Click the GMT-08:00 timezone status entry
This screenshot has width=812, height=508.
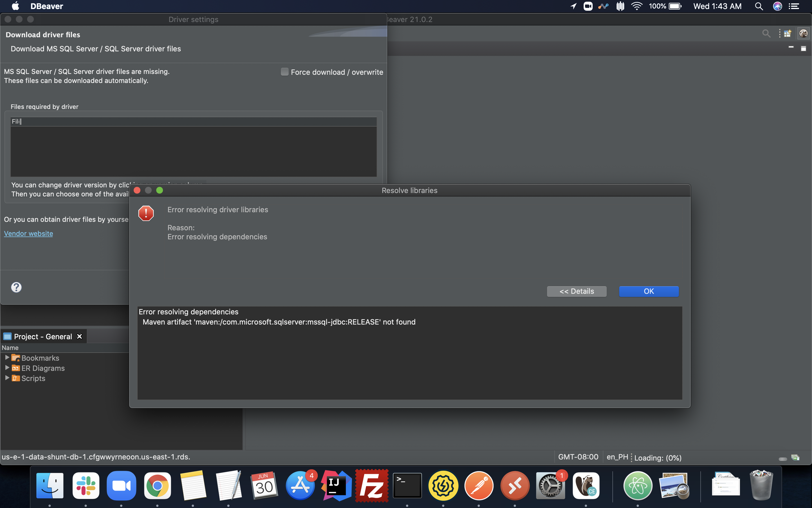click(x=578, y=457)
